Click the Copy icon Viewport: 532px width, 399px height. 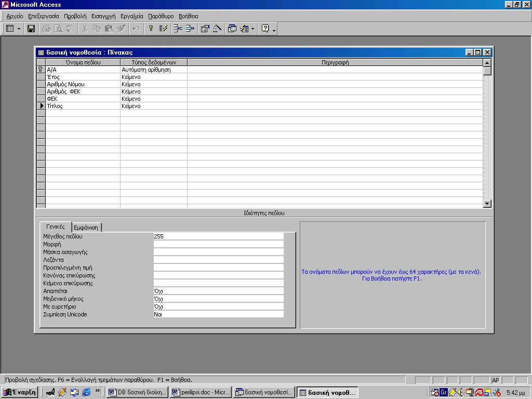[x=97, y=29]
